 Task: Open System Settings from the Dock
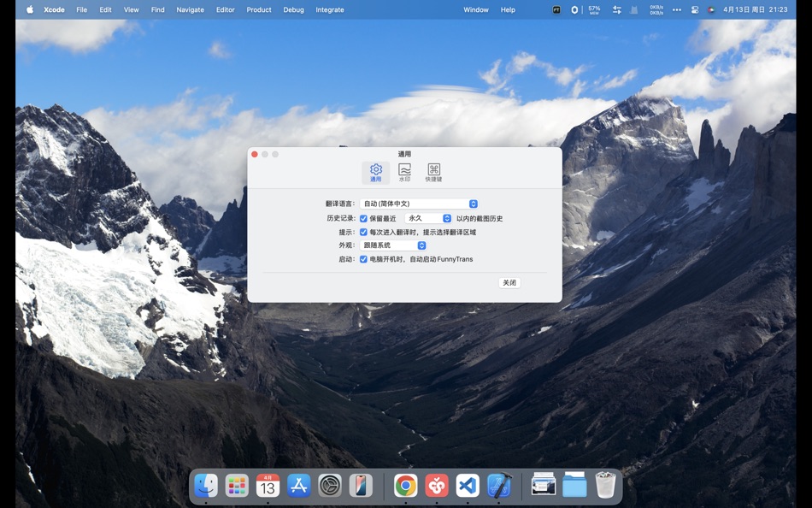(x=330, y=485)
